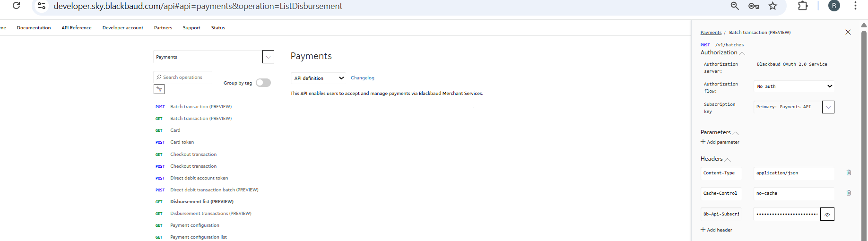
Task: Reload the page with the refresh icon
Action: click(16, 6)
